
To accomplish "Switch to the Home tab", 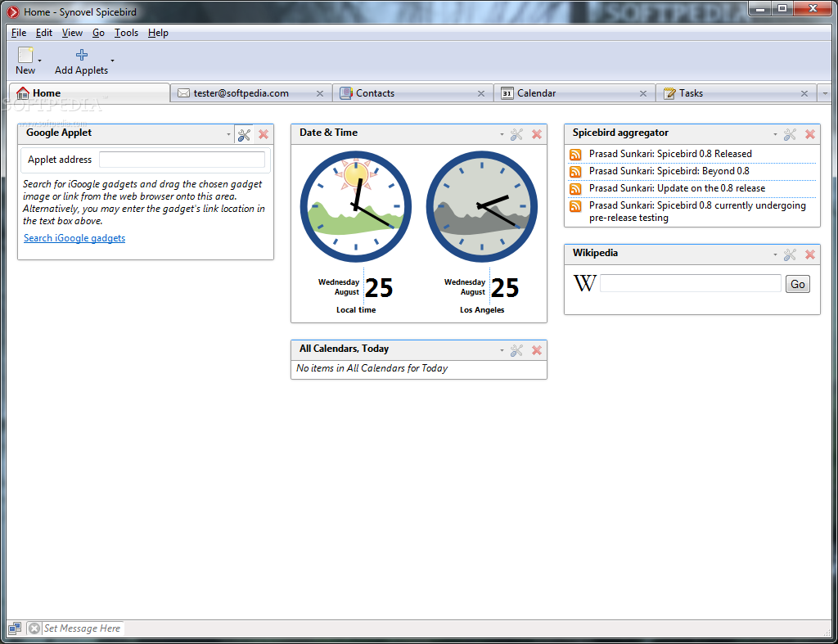I will pos(89,93).
